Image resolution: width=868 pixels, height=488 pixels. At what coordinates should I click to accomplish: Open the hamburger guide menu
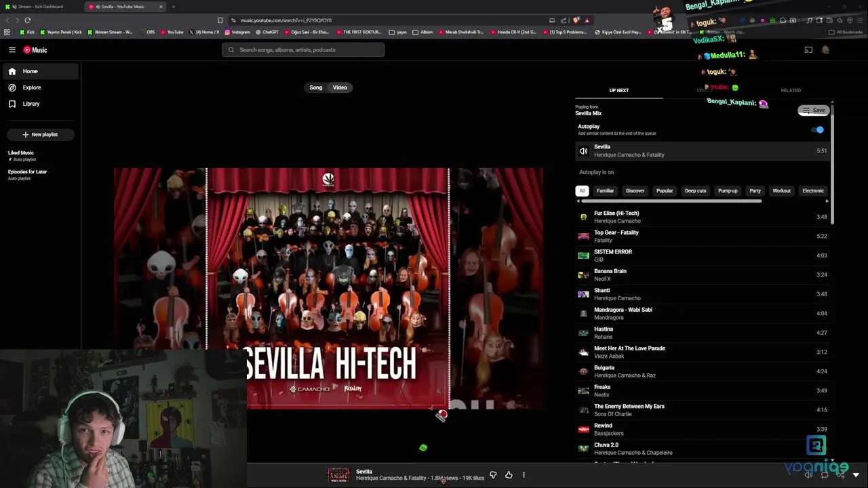pos(12,49)
